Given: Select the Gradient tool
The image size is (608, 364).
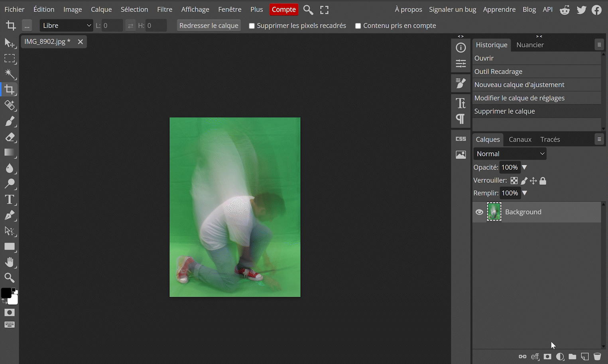Looking at the screenshot, I should point(10,153).
